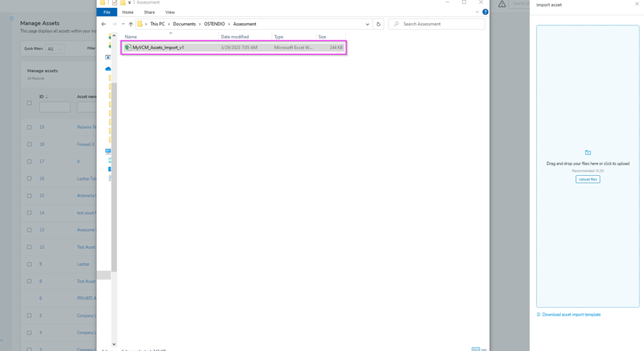Click the File Explorer forward arrow
This screenshot has width=644, height=351.
coord(114,24)
